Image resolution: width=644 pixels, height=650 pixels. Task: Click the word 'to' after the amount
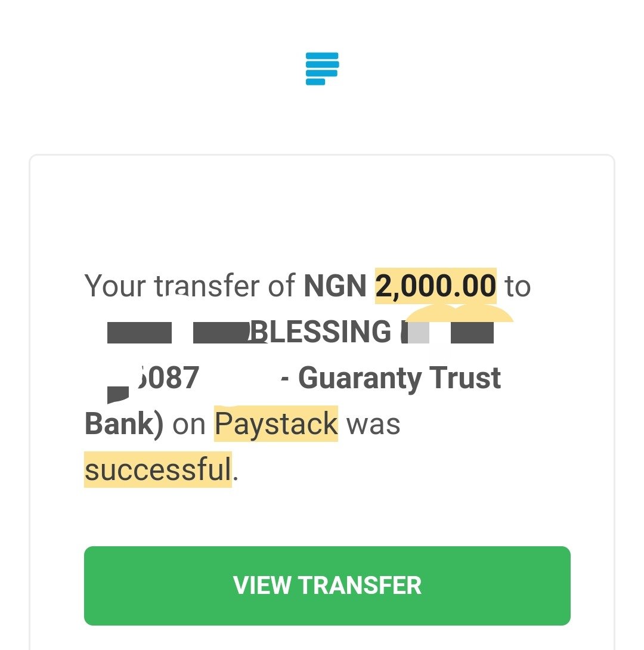[x=518, y=286]
